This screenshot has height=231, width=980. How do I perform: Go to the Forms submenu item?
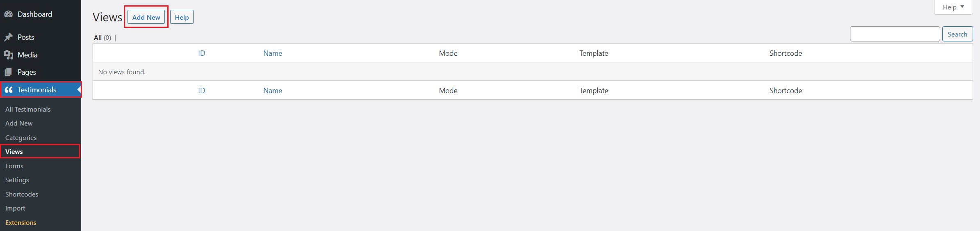(x=14, y=166)
